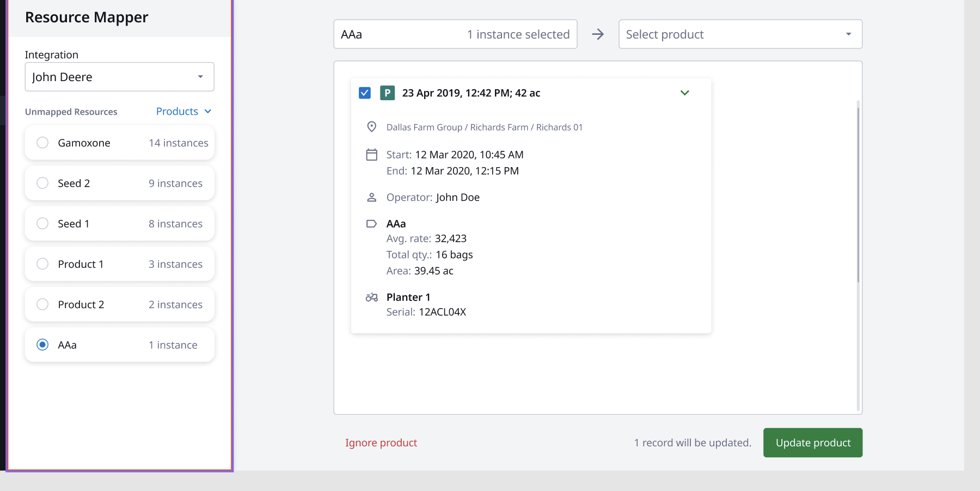Open the Select product dropdown

[x=740, y=34]
